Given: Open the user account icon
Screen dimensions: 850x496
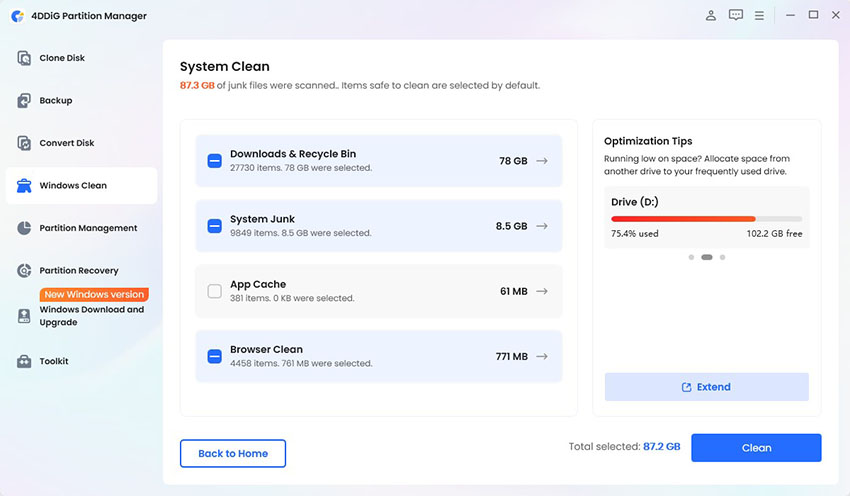Looking at the screenshot, I should [x=711, y=15].
